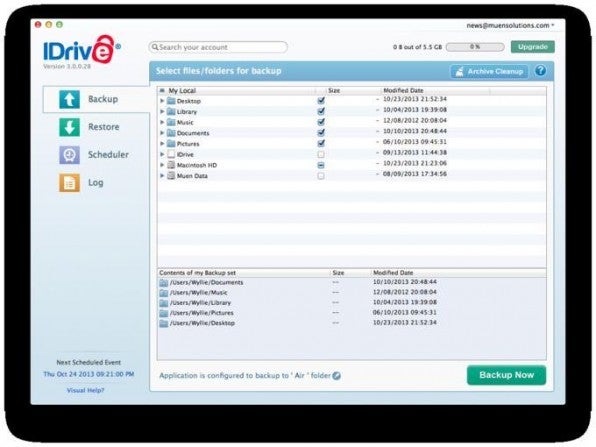
Task: Click the Documents folder icon in My Local
Action: 171,133
